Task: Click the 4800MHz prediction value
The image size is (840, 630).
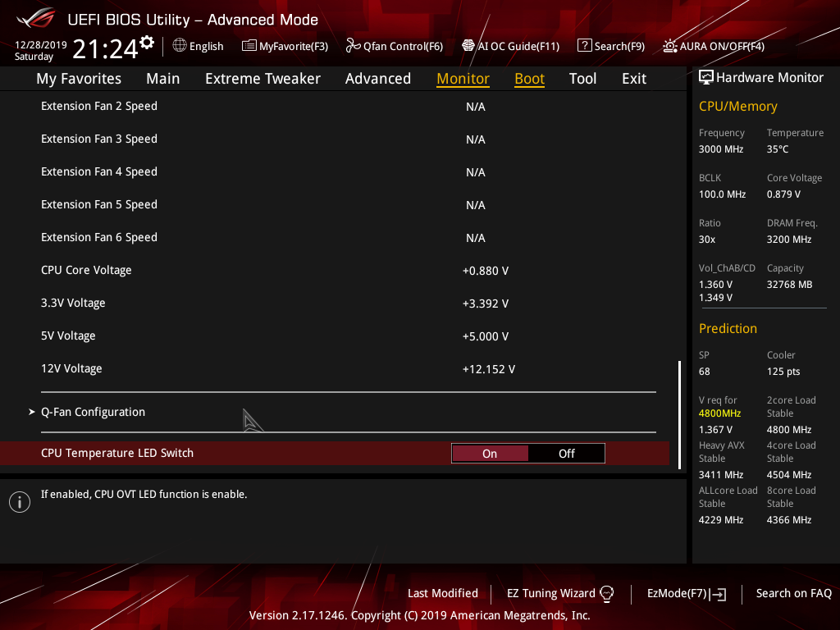Action: pyautogui.click(x=719, y=413)
